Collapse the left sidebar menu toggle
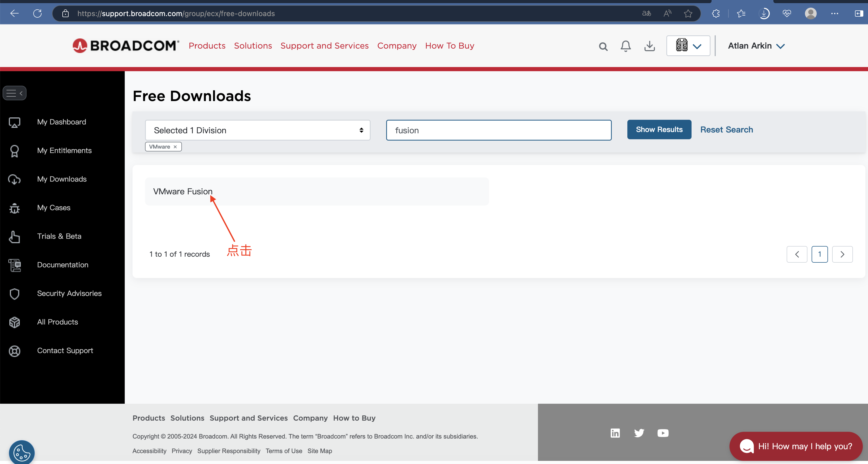This screenshot has width=868, height=464. [x=15, y=93]
